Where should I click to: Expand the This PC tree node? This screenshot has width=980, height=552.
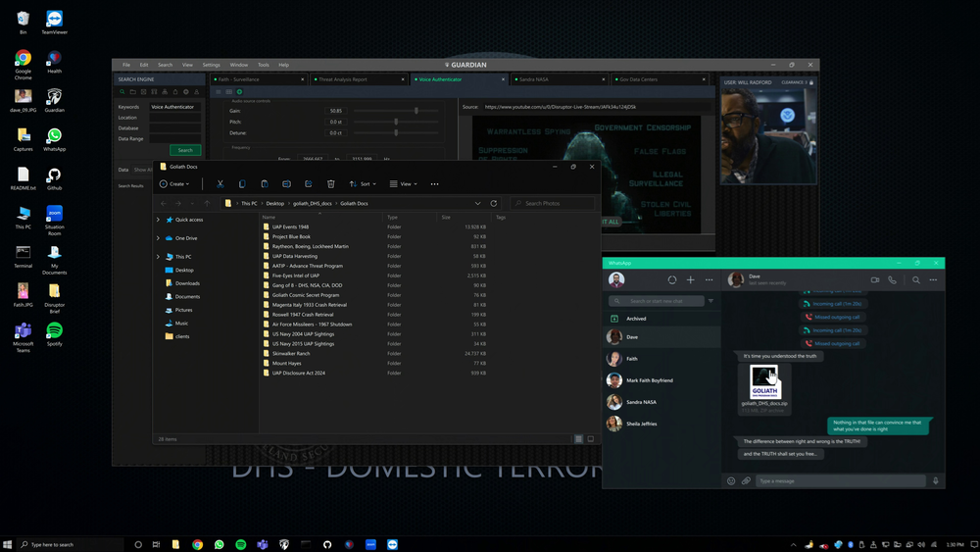(159, 257)
